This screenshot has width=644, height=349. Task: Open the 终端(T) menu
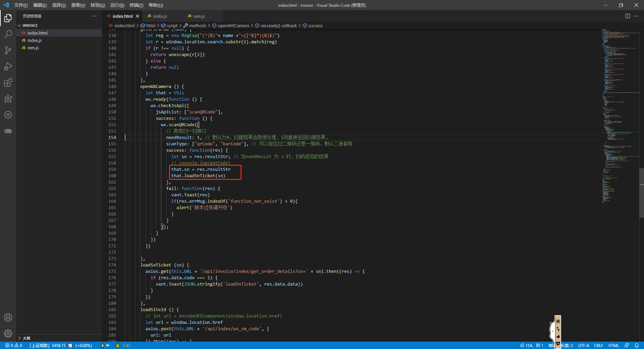tap(136, 5)
